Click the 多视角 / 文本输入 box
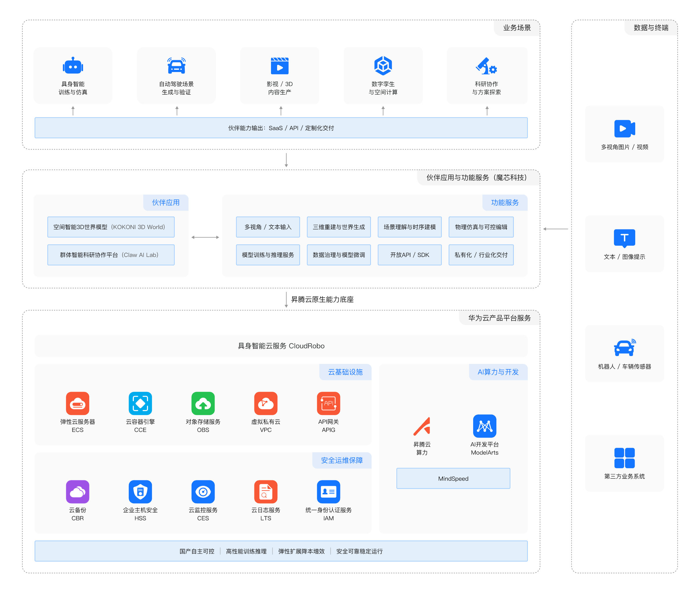700x593 pixels. tap(268, 227)
